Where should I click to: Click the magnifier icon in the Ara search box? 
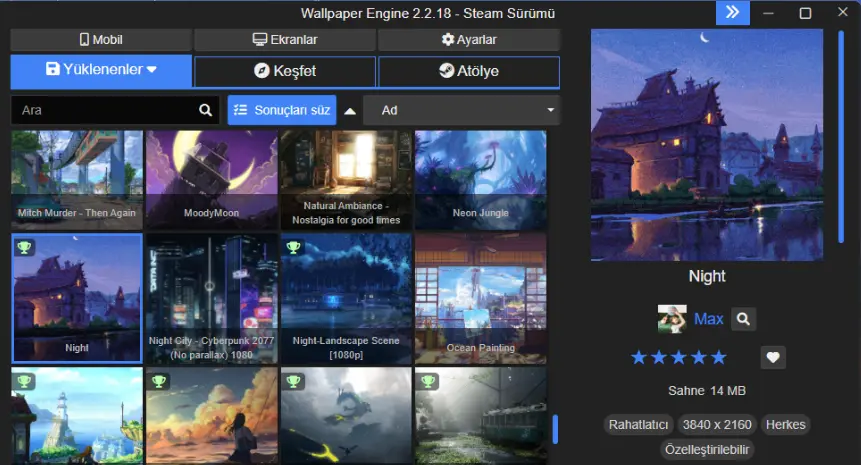(205, 110)
